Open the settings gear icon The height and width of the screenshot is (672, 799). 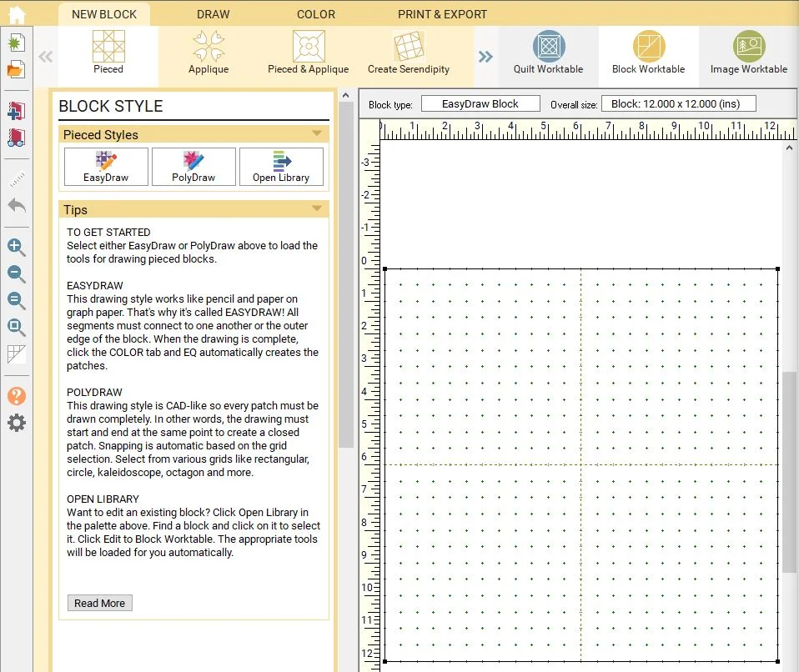pyautogui.click(x=17, y=423)
